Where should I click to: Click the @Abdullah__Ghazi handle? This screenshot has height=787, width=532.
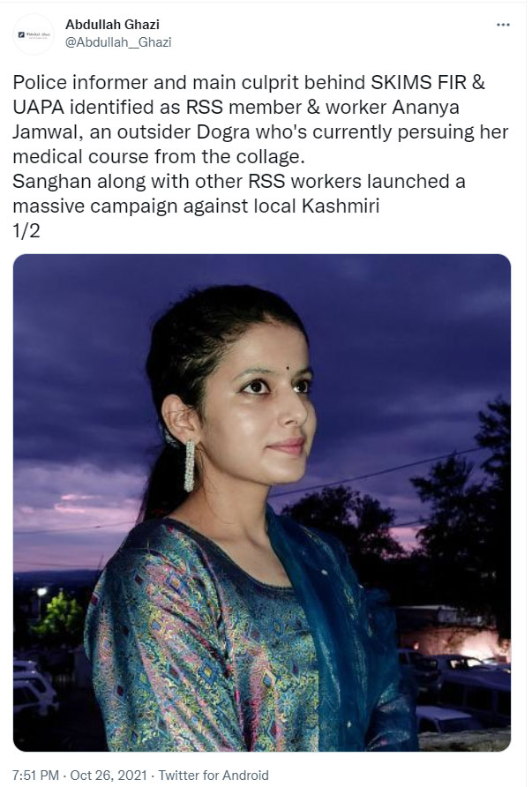[118, 42]
